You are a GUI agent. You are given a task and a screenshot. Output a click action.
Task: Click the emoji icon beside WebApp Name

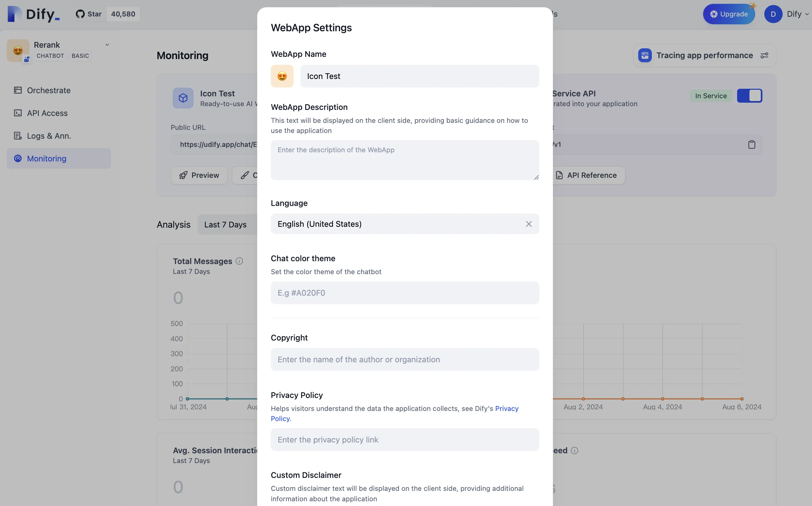(x=282, y=76)
